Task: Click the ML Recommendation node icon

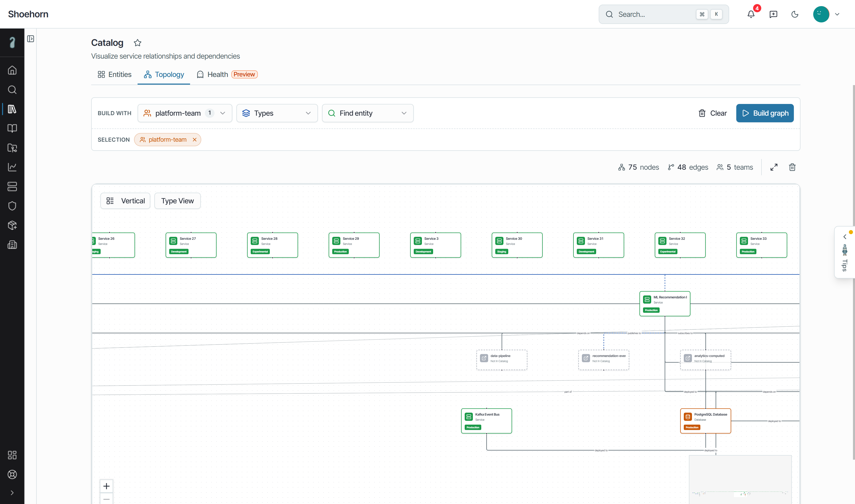Action: point(647,300)
